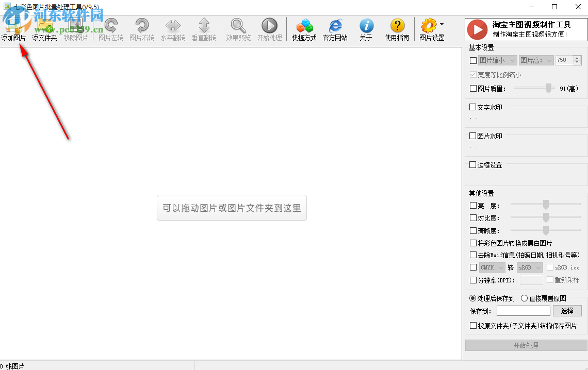The height and width of the screenshot is (370, 588).
Task: Click the 保存到 save path input field
Action: point(523,311)
